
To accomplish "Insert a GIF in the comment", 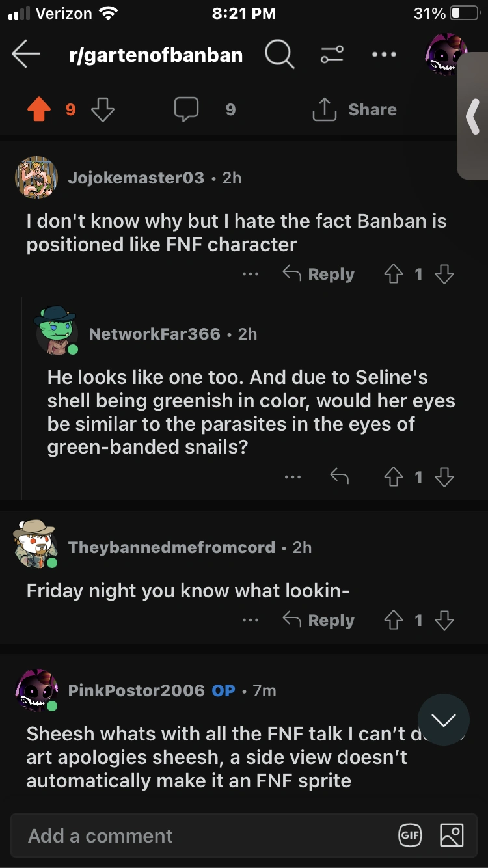I will point(411,835).
